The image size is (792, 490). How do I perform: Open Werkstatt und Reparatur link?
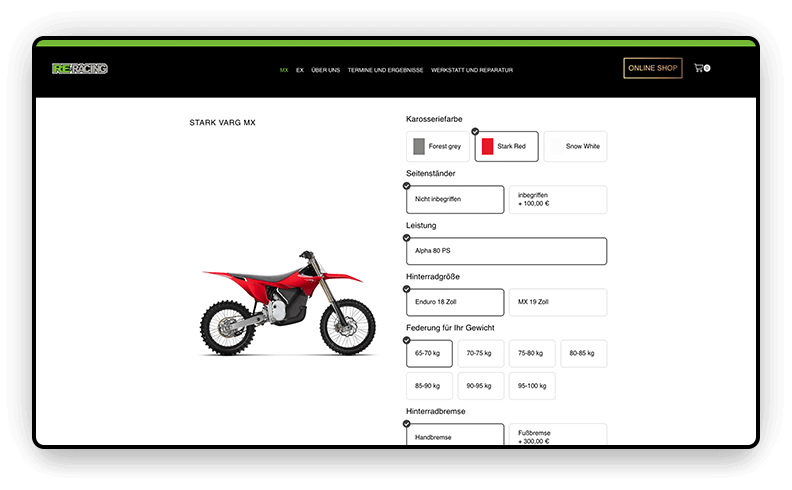(x=472, y=70)
